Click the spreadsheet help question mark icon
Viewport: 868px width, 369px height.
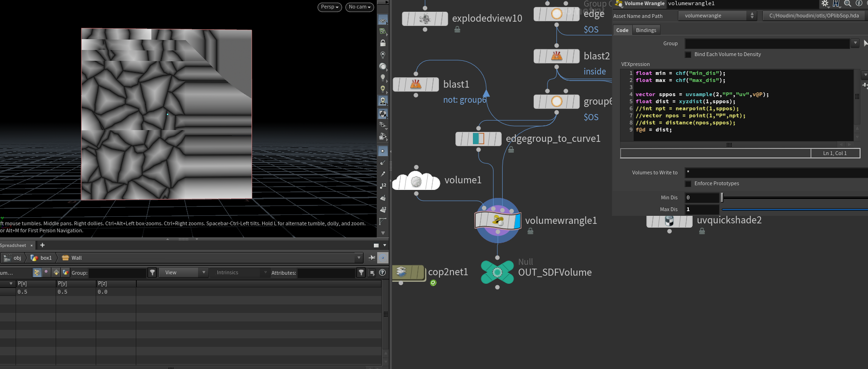click(382, 272)
